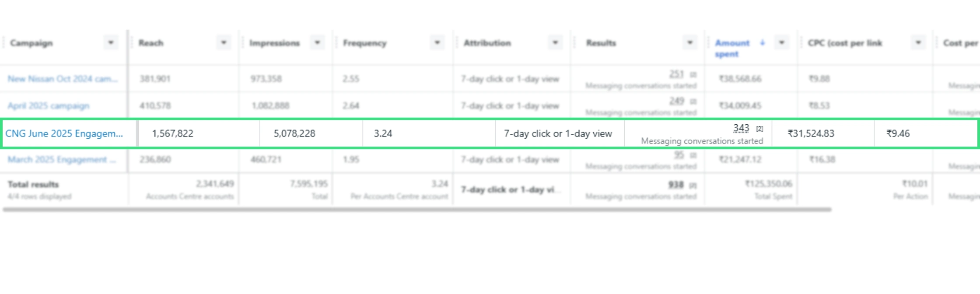Open the Impressions column dropdown menu
This screenshot has width=980, height=294.
click(x=317, y=43)
